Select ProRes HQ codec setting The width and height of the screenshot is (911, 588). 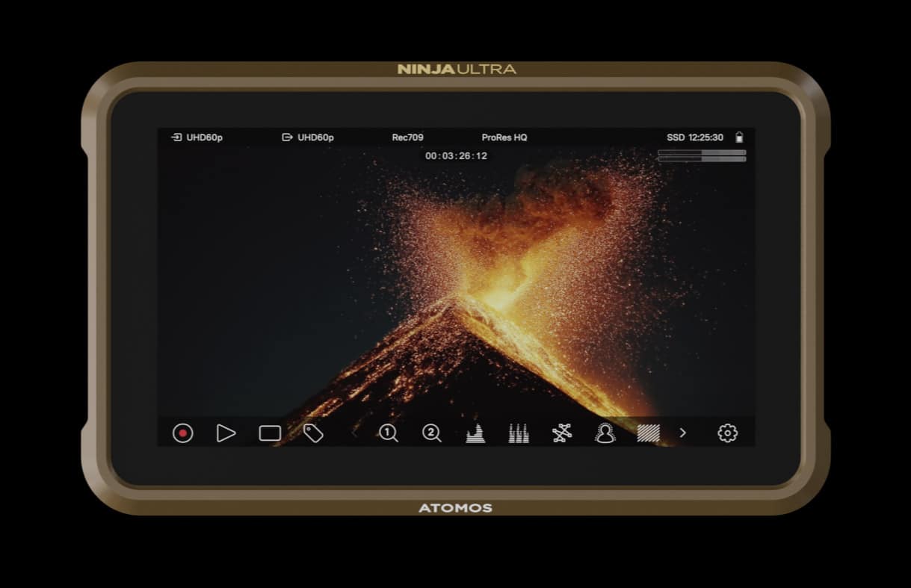point(504,137)
